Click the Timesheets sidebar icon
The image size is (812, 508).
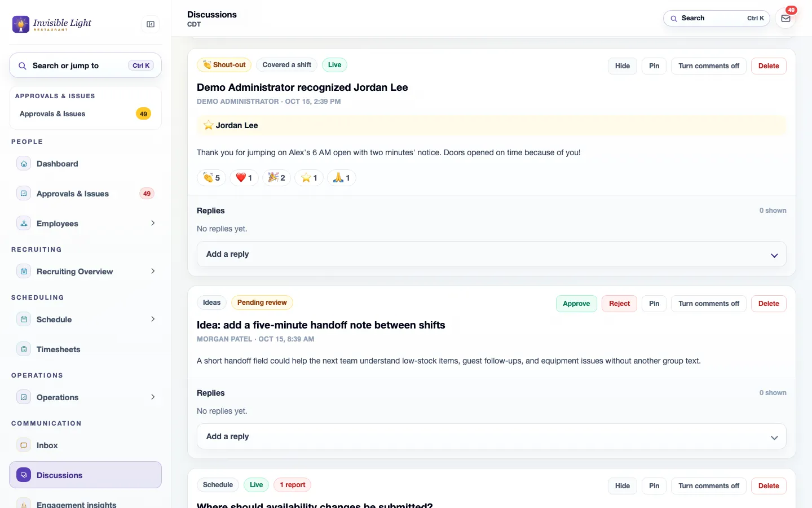click(24, 349)
